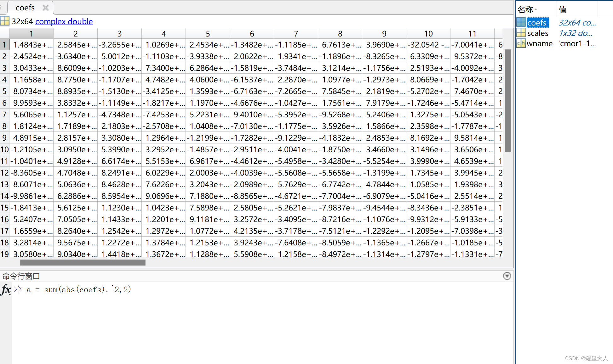This screenshot has width=613, height=364.
Task: Select column 11 header
Action: coord(472,33)
